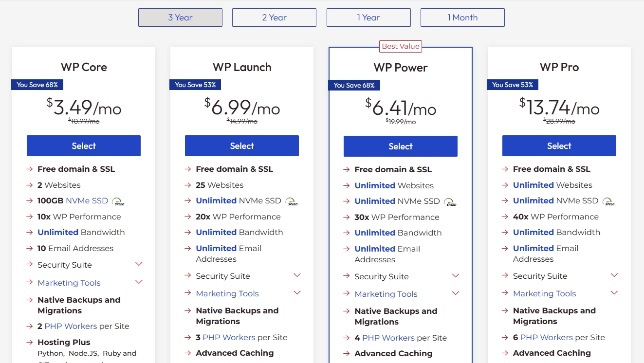644x363 pixels.
Task: Click WP Pro's You Save 53% ribbon
Action: (x=513, y=85)
